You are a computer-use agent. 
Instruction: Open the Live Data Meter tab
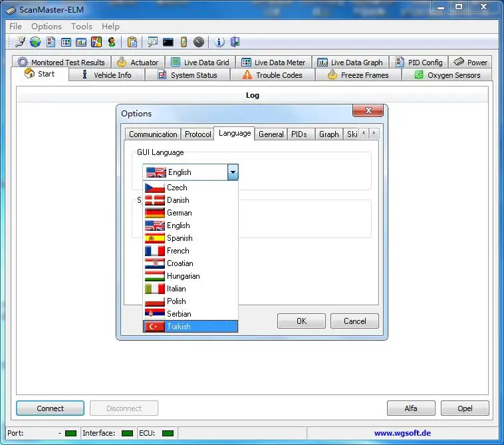tap(273, 62)
